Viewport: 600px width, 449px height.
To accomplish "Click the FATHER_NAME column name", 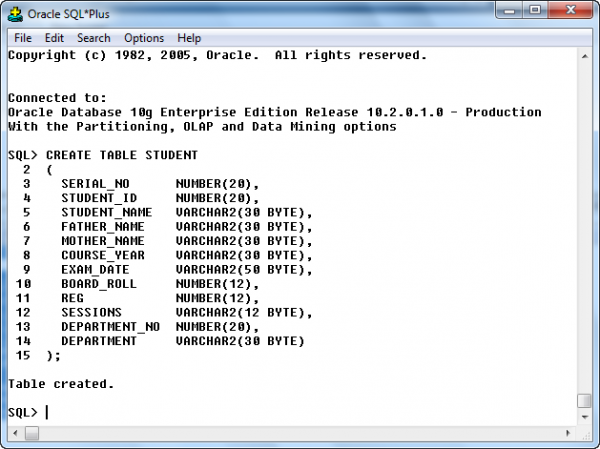I will coord(103,227).
